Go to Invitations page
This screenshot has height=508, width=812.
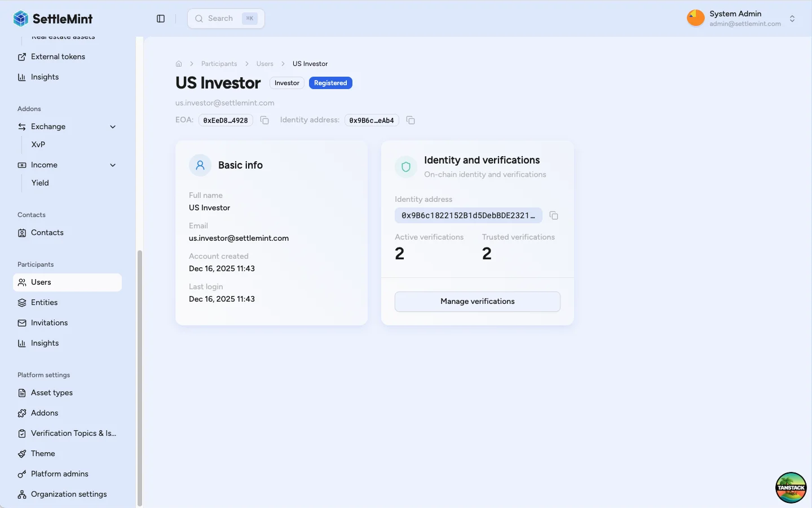[49, 323]
